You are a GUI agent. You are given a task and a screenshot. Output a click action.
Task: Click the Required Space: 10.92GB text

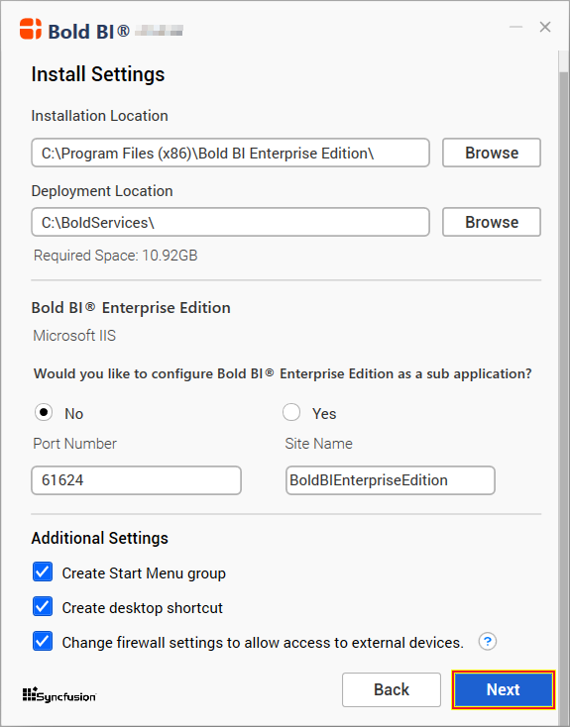pyautogui.click(x=116, y=256)
